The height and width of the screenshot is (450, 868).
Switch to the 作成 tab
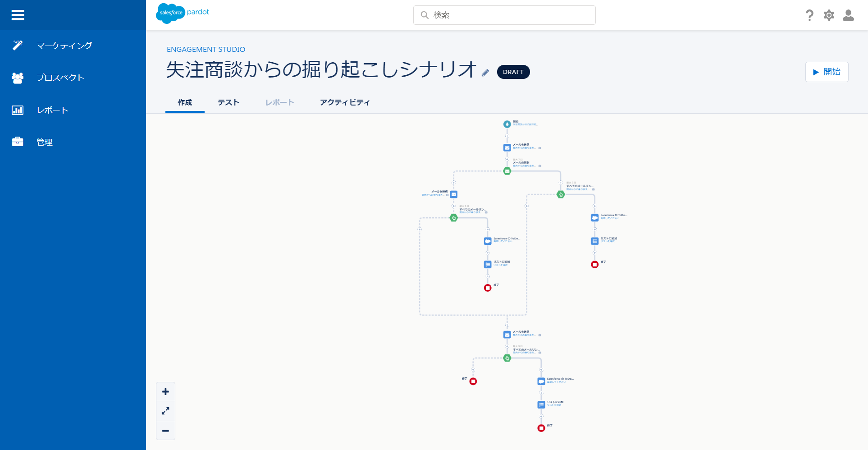tap(185, 102)
